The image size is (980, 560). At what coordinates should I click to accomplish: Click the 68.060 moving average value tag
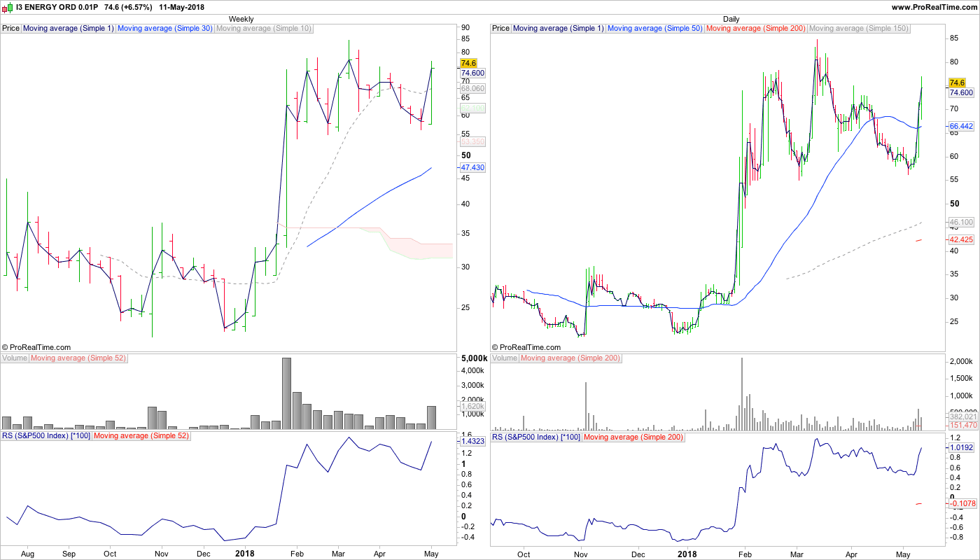tap(472, 89)
